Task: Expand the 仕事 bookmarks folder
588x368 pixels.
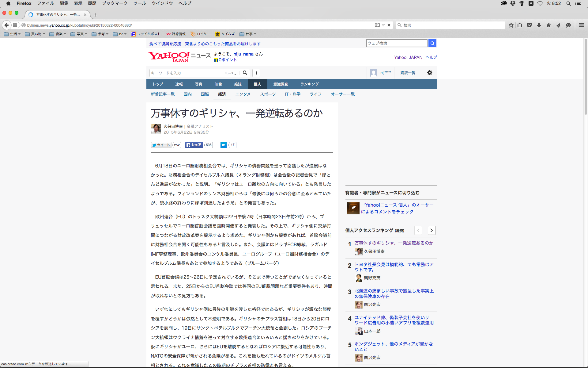Action: 248,34
